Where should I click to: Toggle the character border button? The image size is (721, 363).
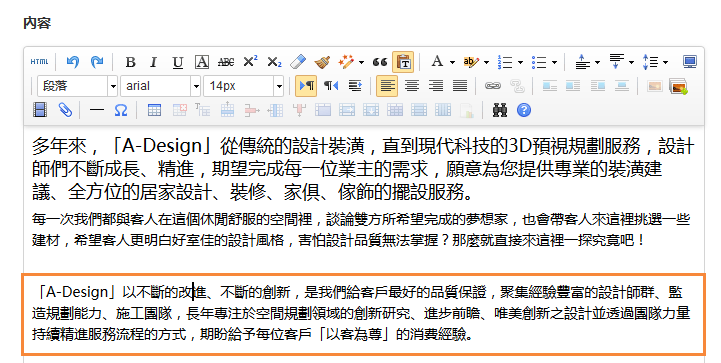(x=201, y=62)
